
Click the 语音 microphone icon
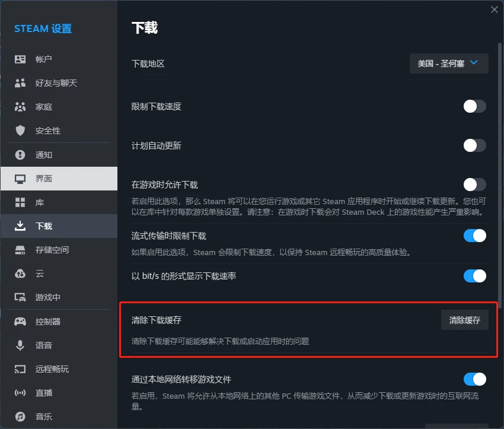point(20,345)
